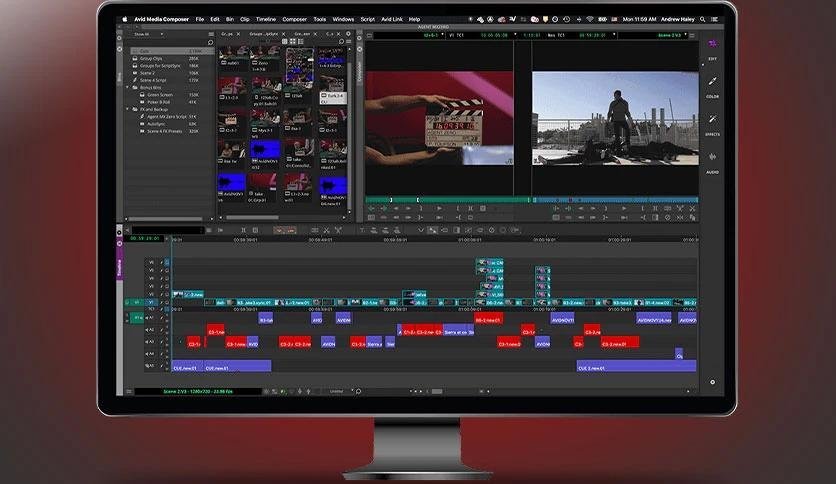
Task: Play the source monitor clip
Action: click(x=439, y=208)
